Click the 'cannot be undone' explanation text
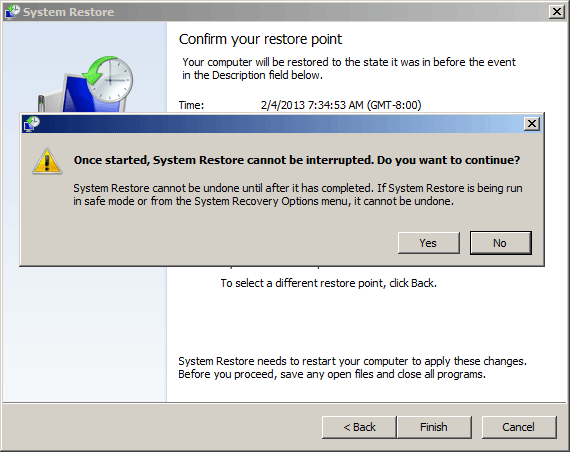 click(298, 195)
